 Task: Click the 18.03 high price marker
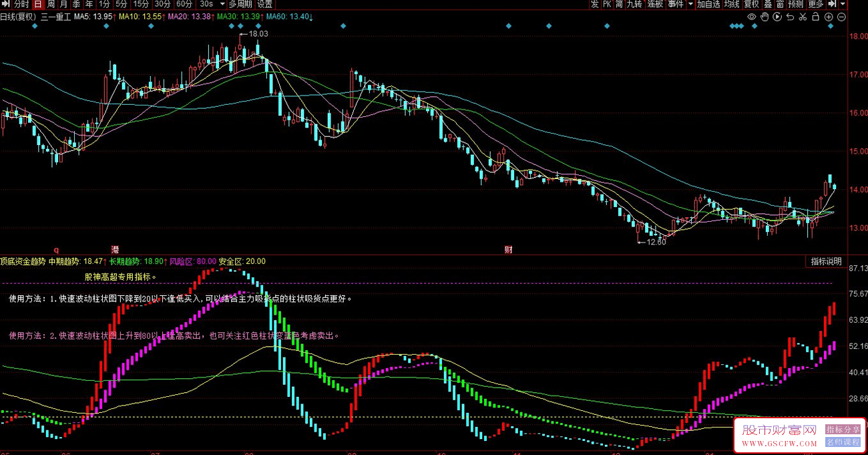[257, 33]
